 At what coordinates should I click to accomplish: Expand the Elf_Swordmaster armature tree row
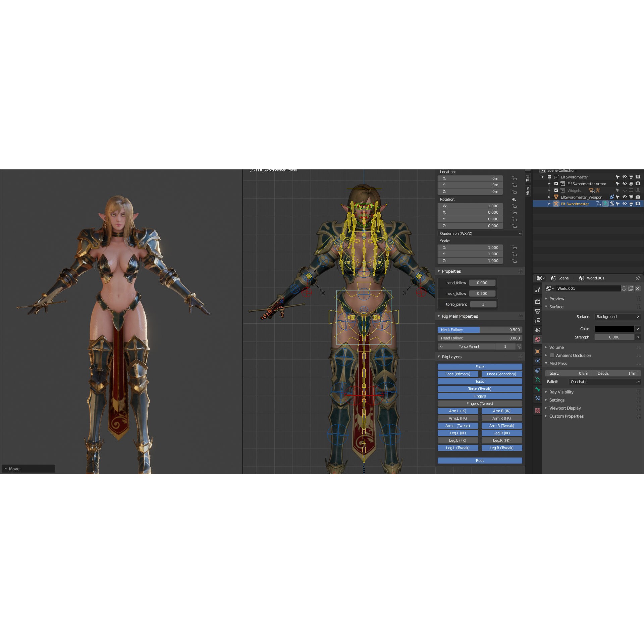click(x=549, y=204)
